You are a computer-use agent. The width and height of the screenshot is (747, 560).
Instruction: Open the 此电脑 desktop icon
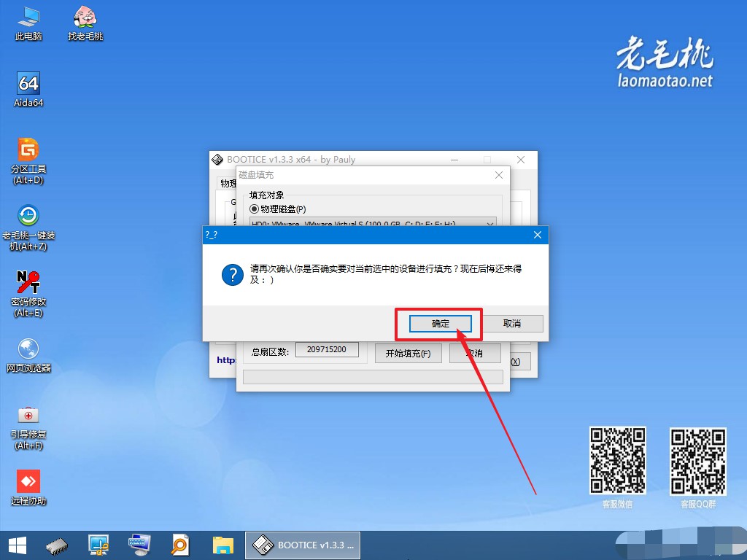[x=28, y=23]
